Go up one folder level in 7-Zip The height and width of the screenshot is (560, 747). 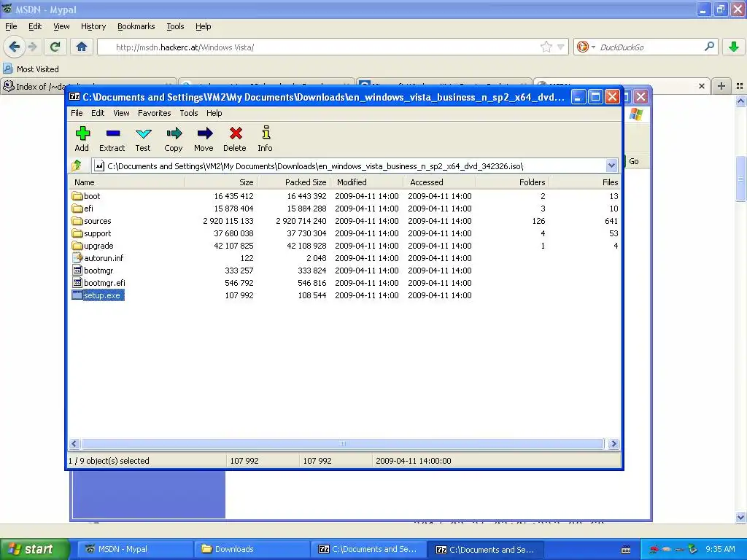point(77,166)
